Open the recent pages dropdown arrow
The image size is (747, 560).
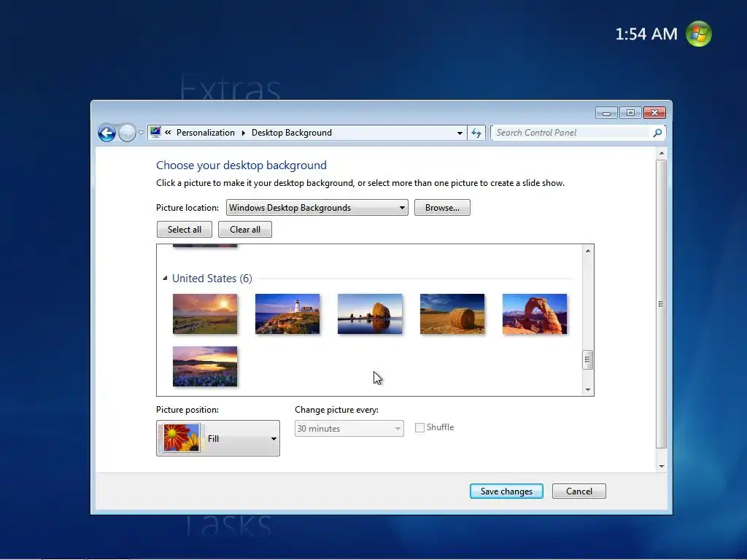(x=141, y=133)
